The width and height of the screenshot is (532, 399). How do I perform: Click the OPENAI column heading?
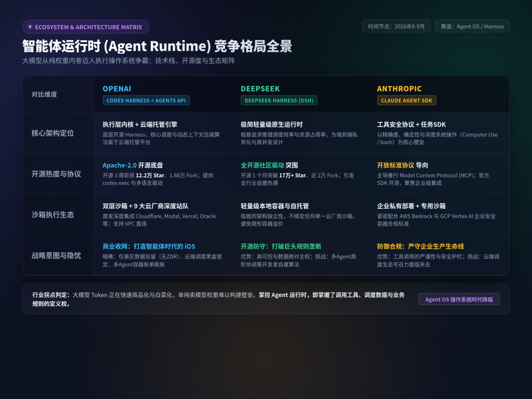(117, 89)
